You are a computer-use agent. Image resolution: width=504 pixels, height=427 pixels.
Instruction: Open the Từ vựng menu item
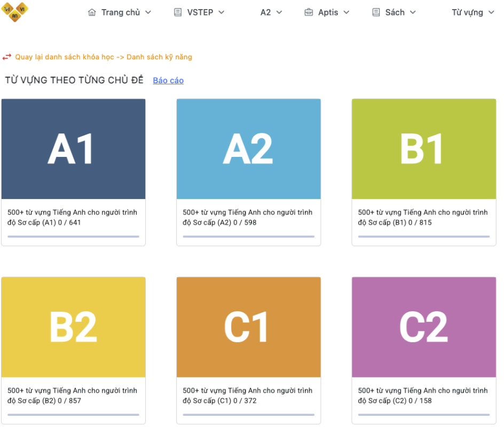point(467,12)
